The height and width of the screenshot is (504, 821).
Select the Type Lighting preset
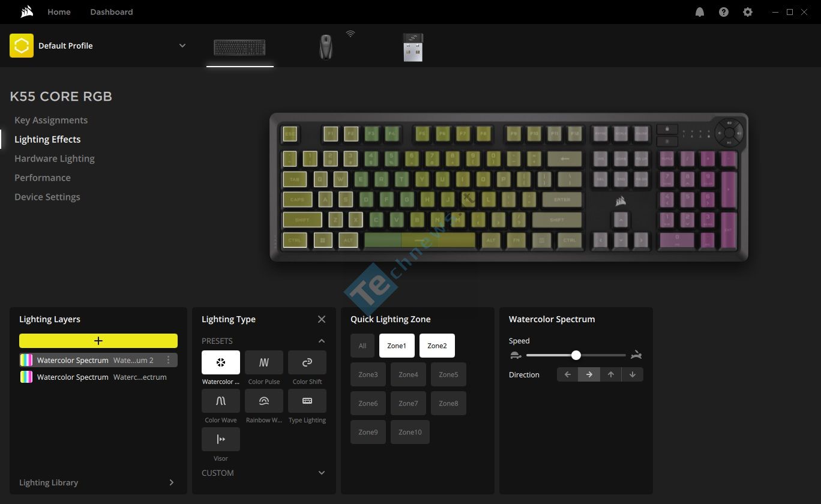tap(307, 401)
